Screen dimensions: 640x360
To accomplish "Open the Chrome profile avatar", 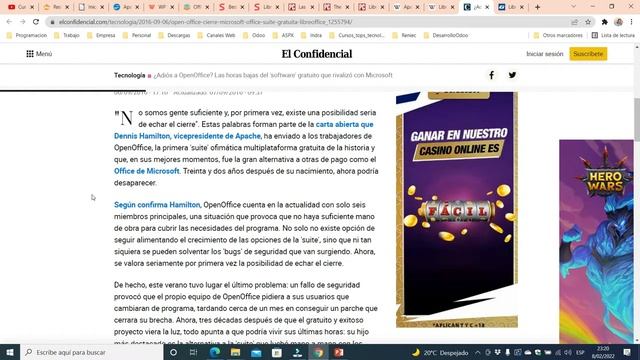I will coord(618,22).
